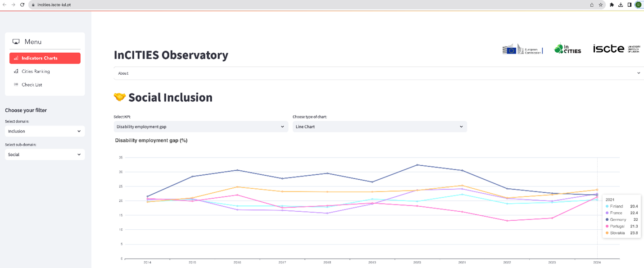
Task: Bookmark this page with star icon
Action: coord(601,5)
